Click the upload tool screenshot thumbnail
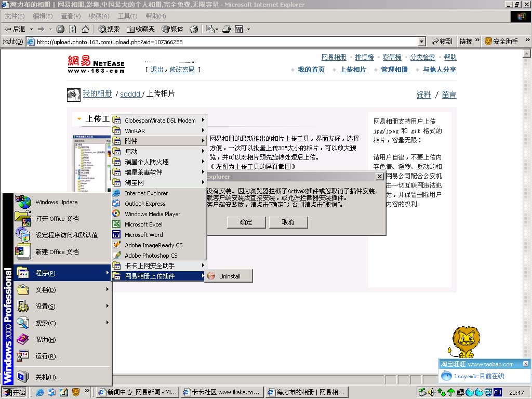This screenshot has width=532, height=399. (91, 164)
